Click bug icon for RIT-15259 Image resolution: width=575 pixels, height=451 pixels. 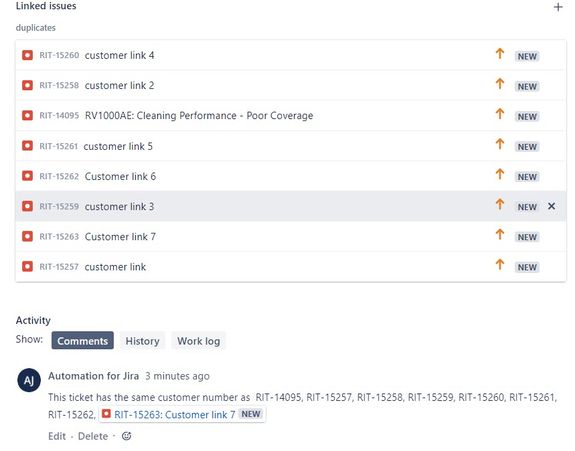(x=28, y=206)
